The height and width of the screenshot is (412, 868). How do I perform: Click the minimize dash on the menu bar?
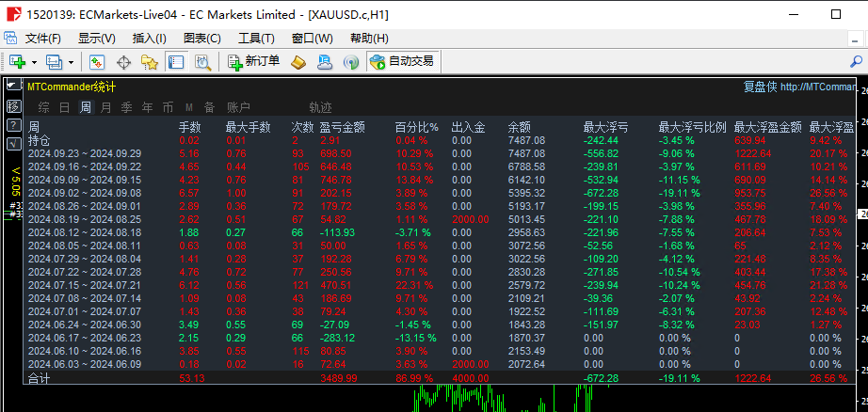pyautogui.click(x=856, y=40)
